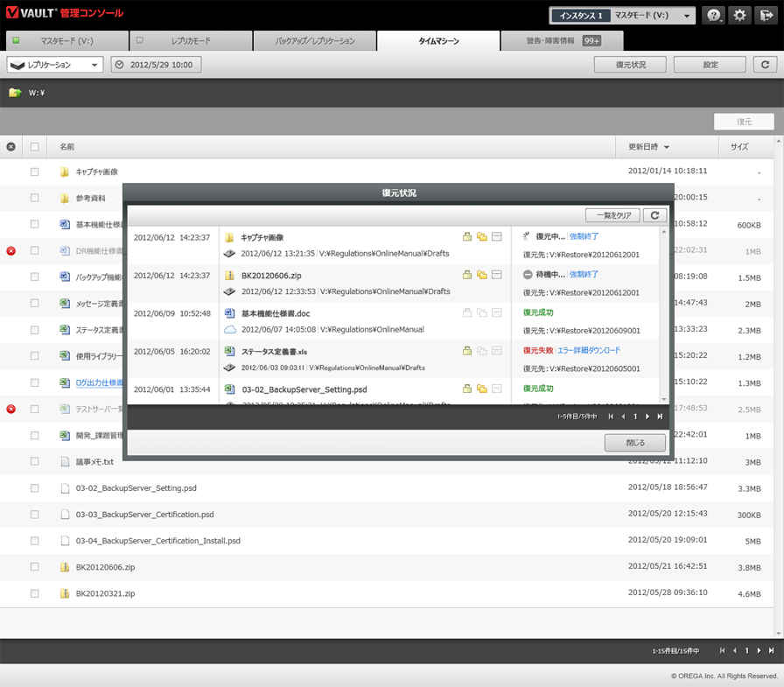Click the logout icon in header
This screenshot has width=784, height=687.
tap(765, 16)
